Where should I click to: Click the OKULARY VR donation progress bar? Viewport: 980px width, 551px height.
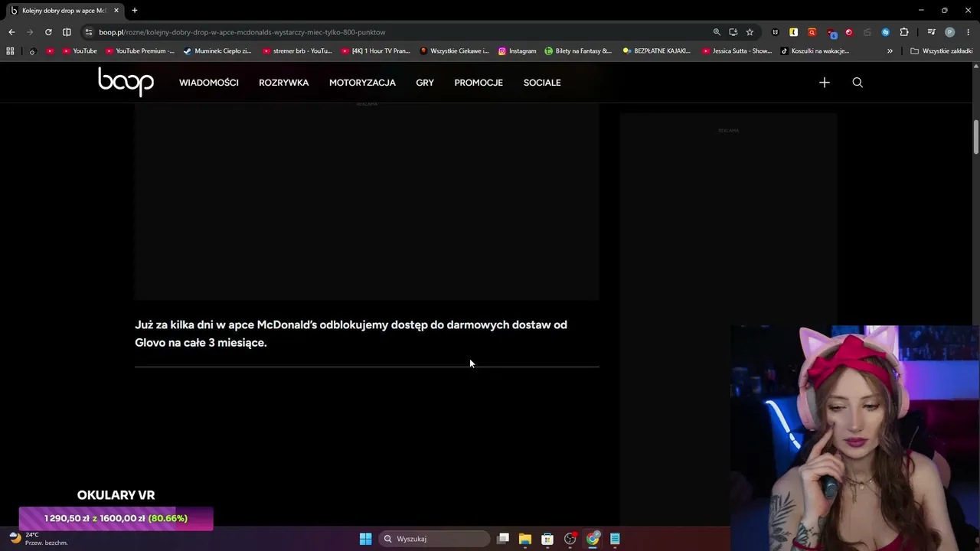coord(116,518)
